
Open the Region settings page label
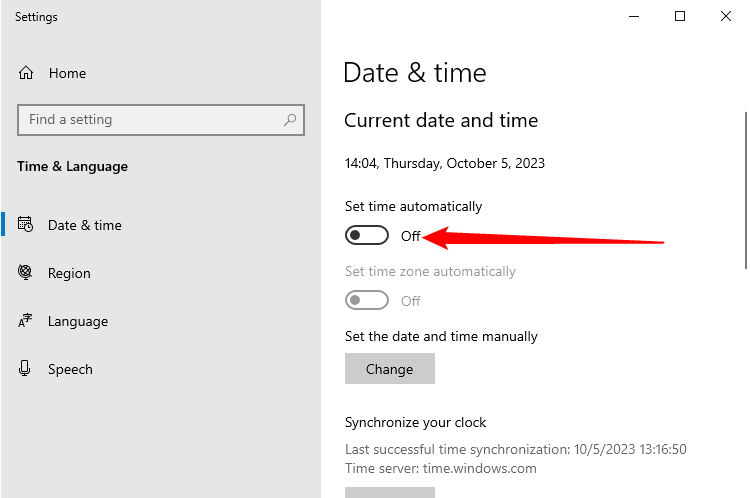click(69, 273)
